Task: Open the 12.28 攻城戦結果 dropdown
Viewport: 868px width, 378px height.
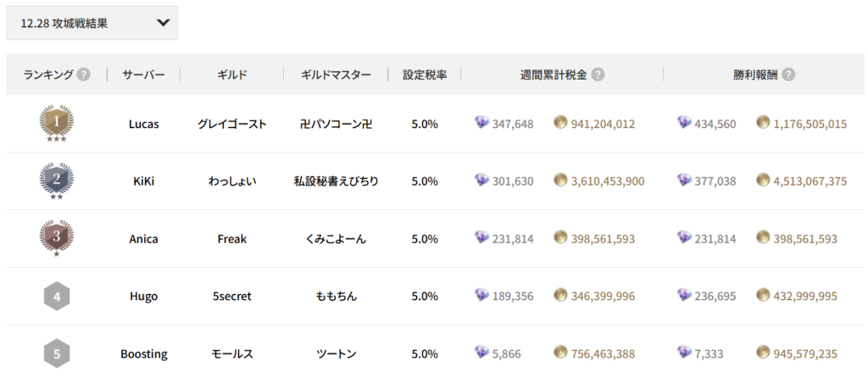Action: click(x=92, y=23)
